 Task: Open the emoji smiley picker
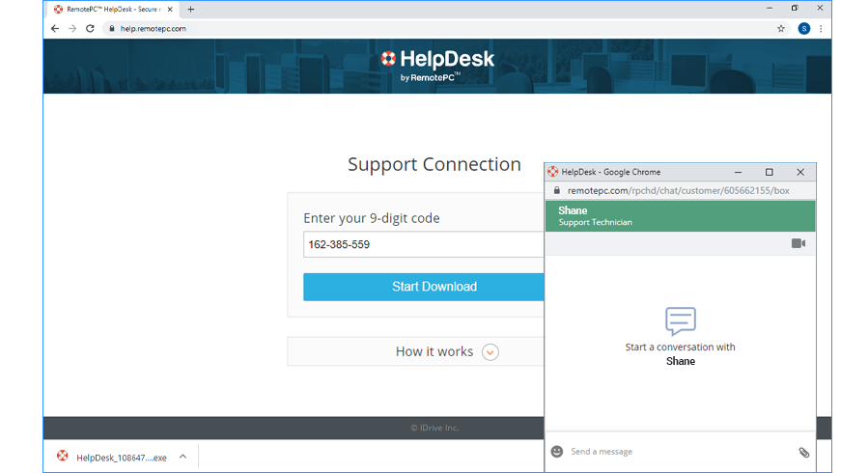[557, 452]
